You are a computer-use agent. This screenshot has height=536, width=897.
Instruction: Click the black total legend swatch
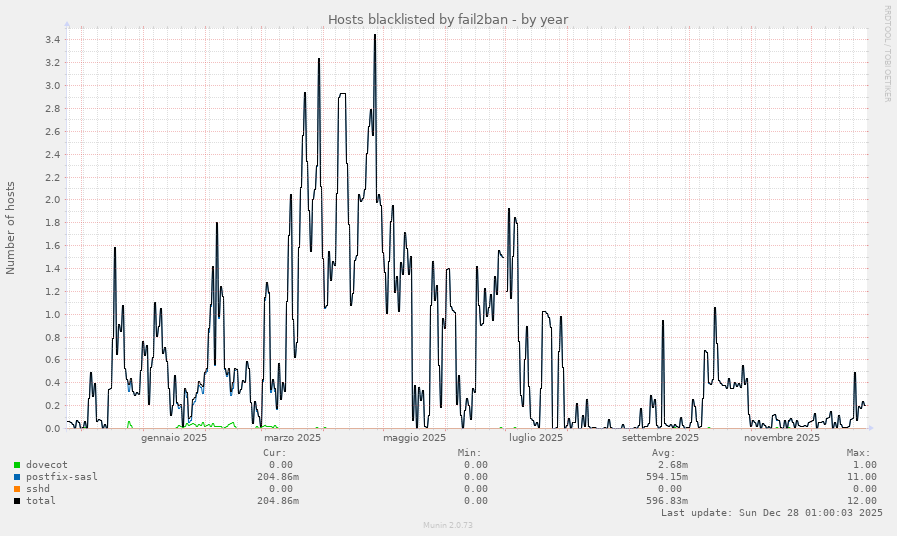(x=17, y=501)
